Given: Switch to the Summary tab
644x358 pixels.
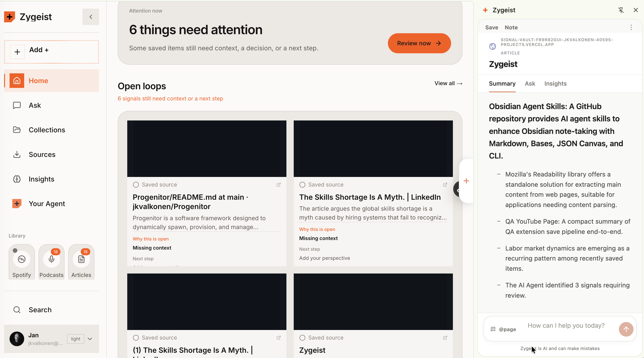Looking at the screenshot, I should coord(502,84).
